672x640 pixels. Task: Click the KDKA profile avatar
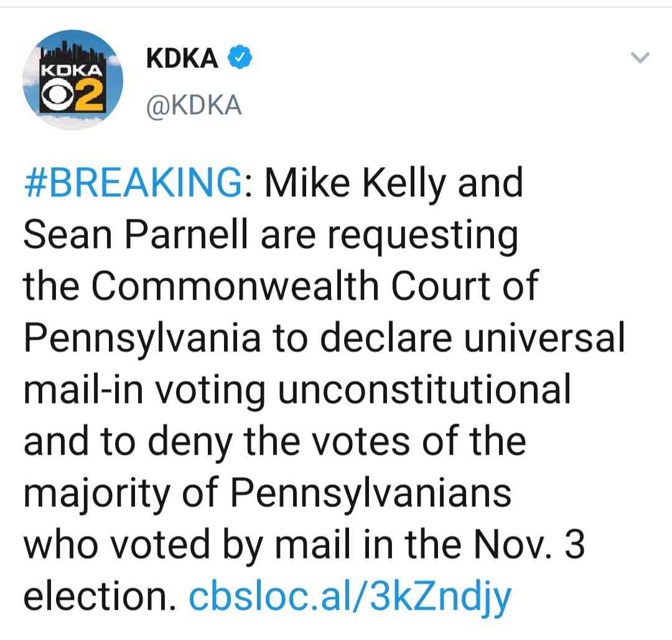[72, 80]
